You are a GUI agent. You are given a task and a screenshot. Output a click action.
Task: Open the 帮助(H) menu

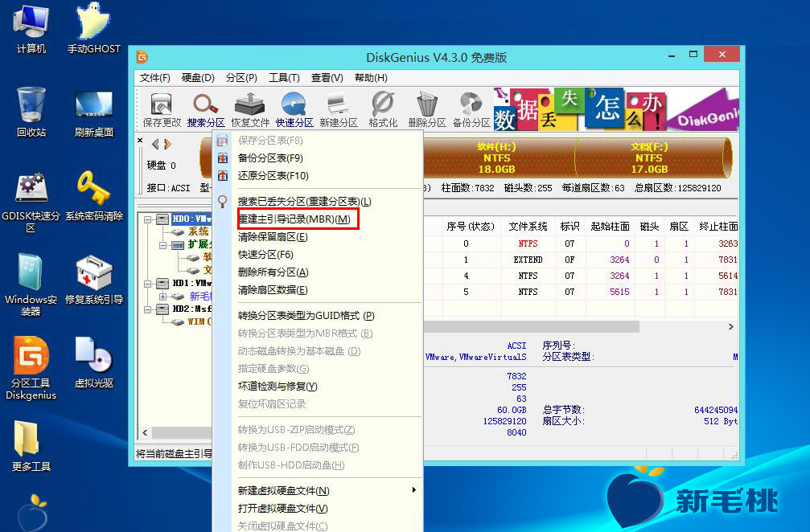pos(371,78)
